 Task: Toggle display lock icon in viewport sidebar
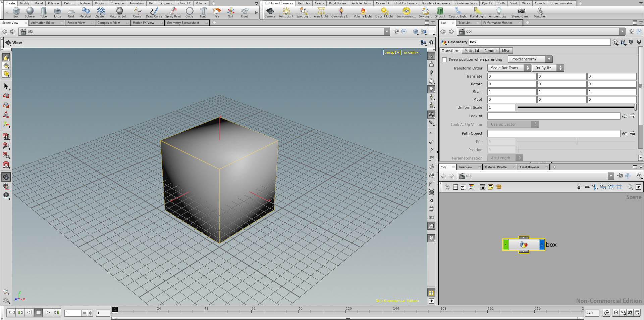click(x=431, y=64)
